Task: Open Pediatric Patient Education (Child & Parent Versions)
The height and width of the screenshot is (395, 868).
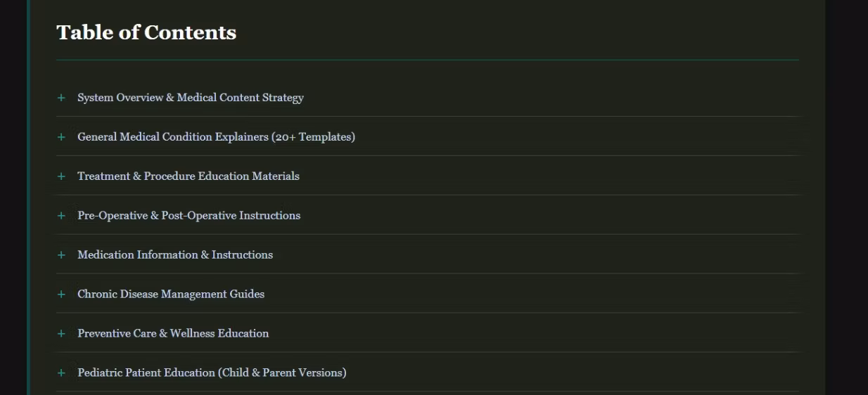Action: [211, 373]
